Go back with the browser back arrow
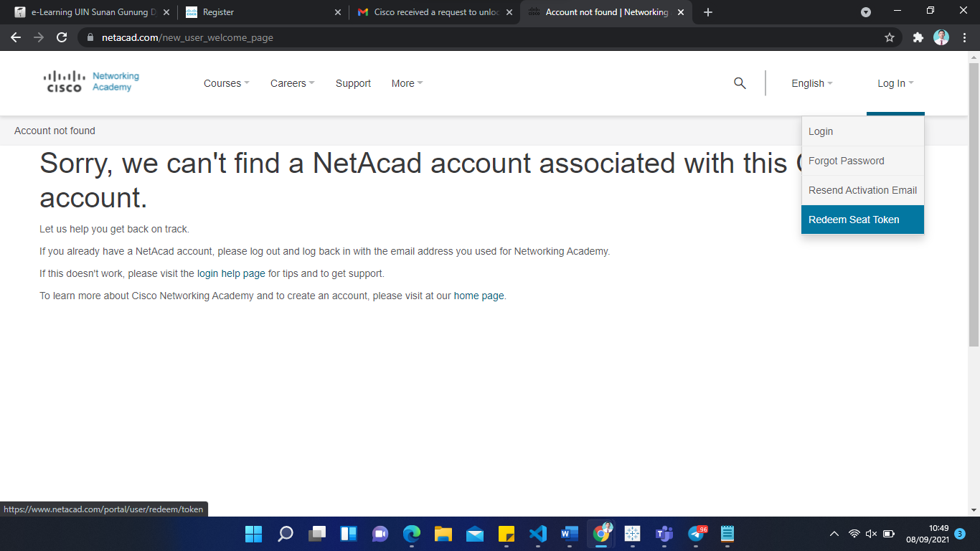 (16, 37)
